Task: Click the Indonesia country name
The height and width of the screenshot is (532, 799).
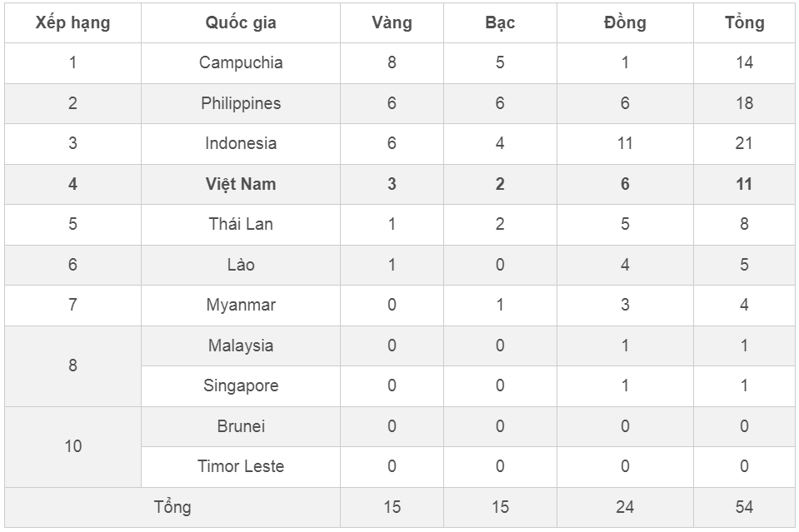Action: (241, 143)
